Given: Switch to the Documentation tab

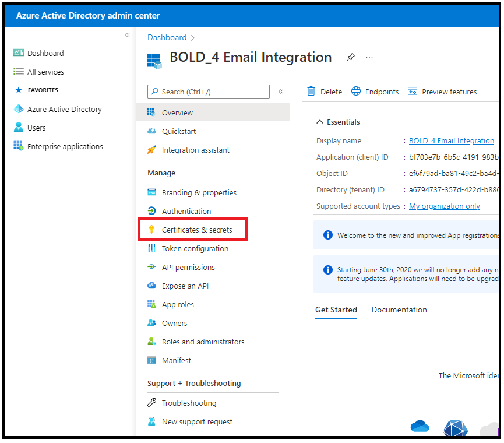Looking at the screenshot, I should pos(399,310).
